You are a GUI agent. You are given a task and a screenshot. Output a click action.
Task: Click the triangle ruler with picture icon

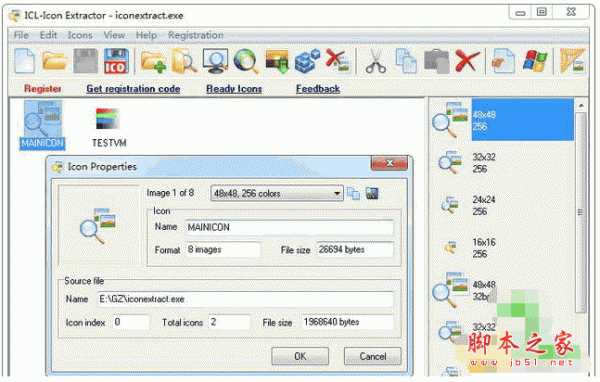tap(572, 61)
